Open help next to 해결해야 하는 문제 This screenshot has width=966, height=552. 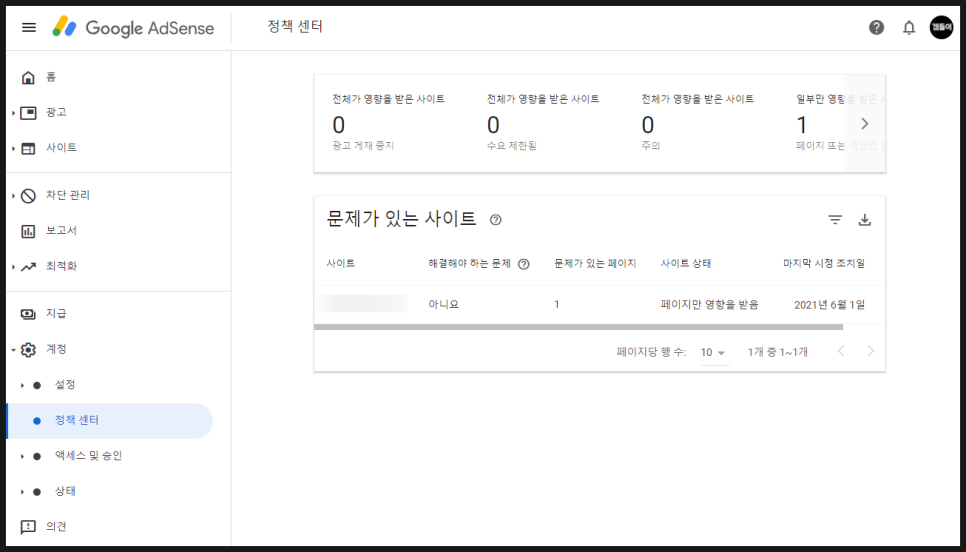(x=524, y=264)
